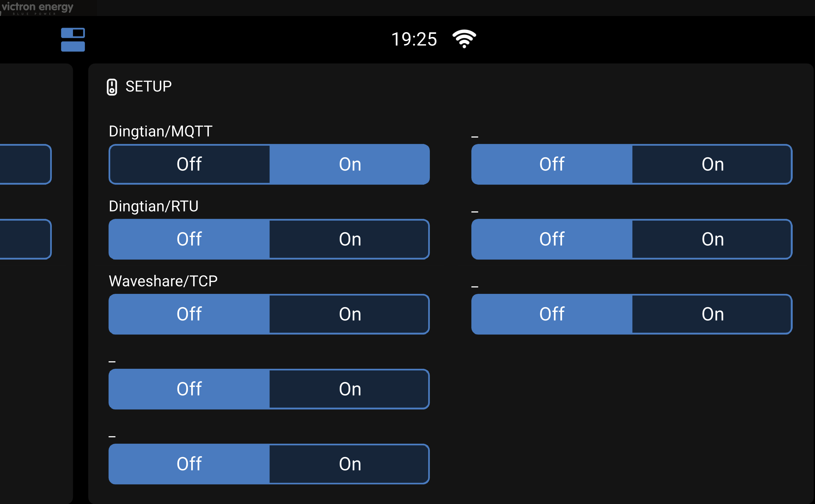The image size is (815, 504).
Task: Turn off Dingtian/MQTT
Action: (x=189, y=164)
